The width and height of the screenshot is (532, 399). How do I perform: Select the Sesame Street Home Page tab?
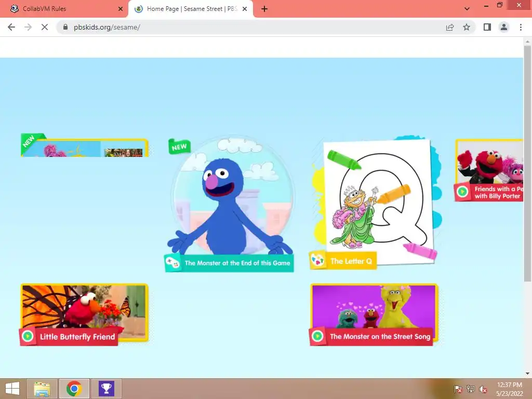pyautogui.click(x=191, y=9)
